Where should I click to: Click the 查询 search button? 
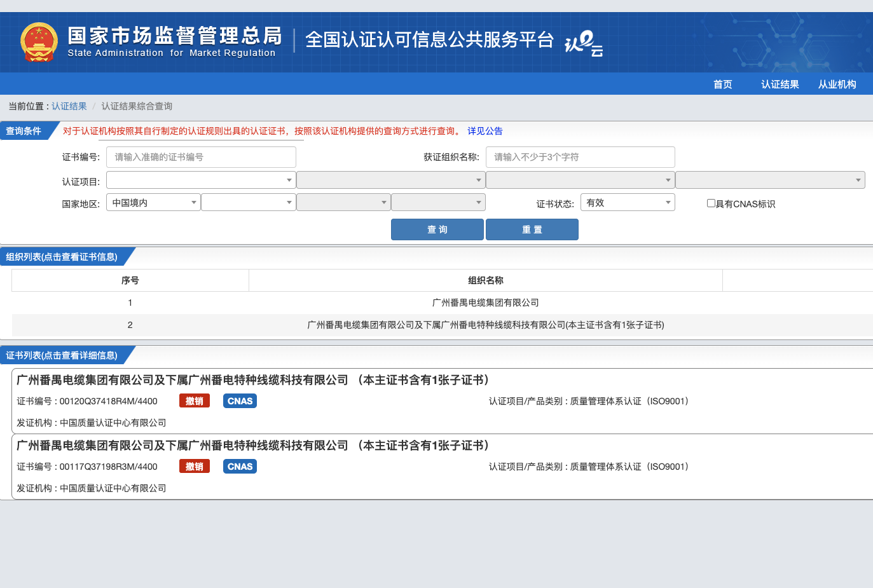click(x=437, y=229)
